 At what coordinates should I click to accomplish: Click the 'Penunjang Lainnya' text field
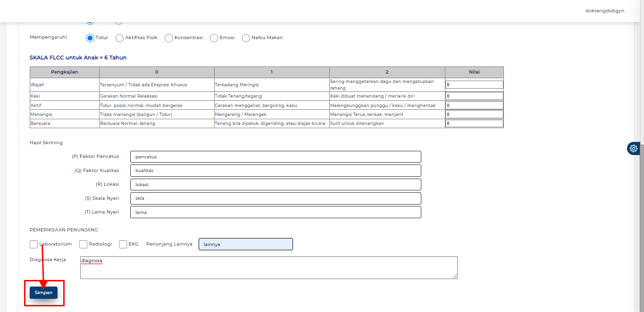pos(245,244)
